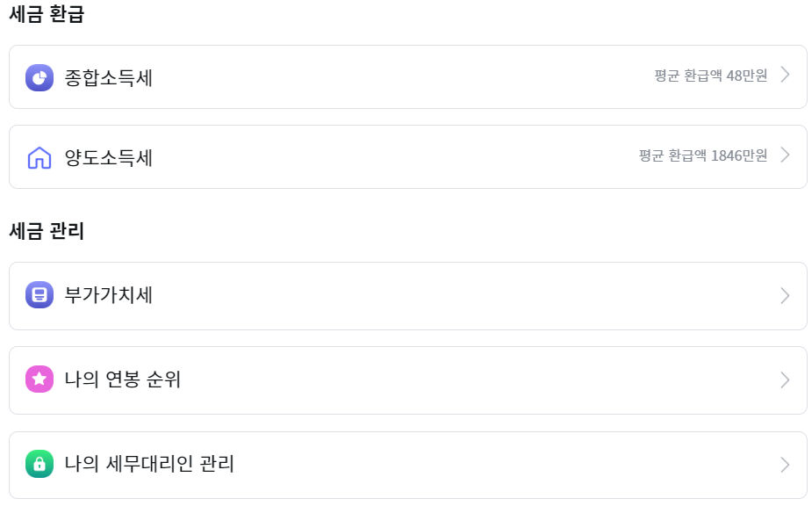Select the home-shaped icon in 세금 환급 section
Screen dimensions: 812x506
tap(38, 156)
